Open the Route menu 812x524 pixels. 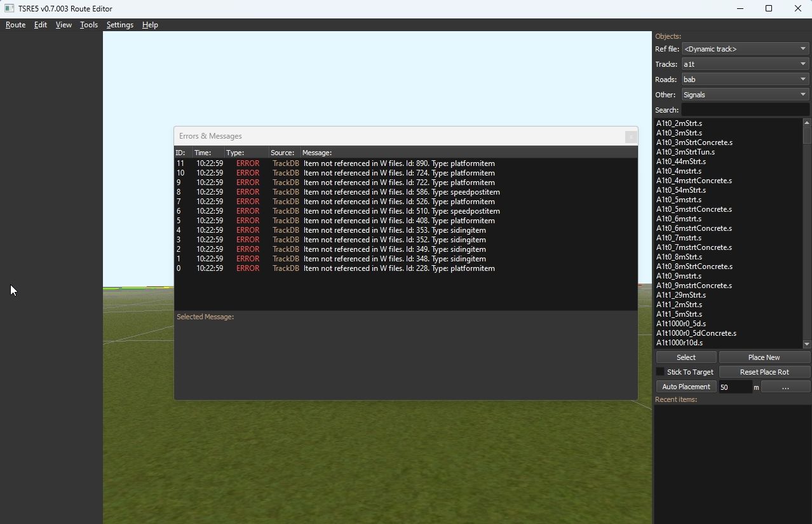click(x=15, y=25)
